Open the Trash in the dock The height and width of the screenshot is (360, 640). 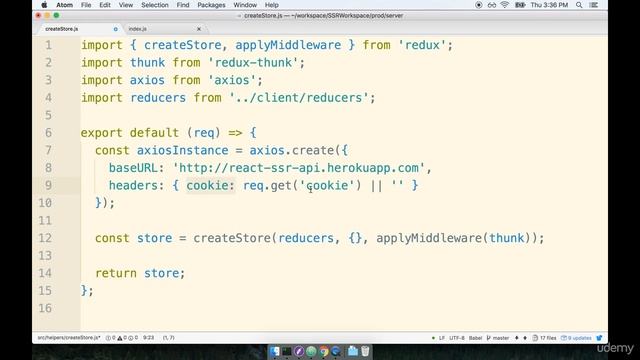coord(365,351)
